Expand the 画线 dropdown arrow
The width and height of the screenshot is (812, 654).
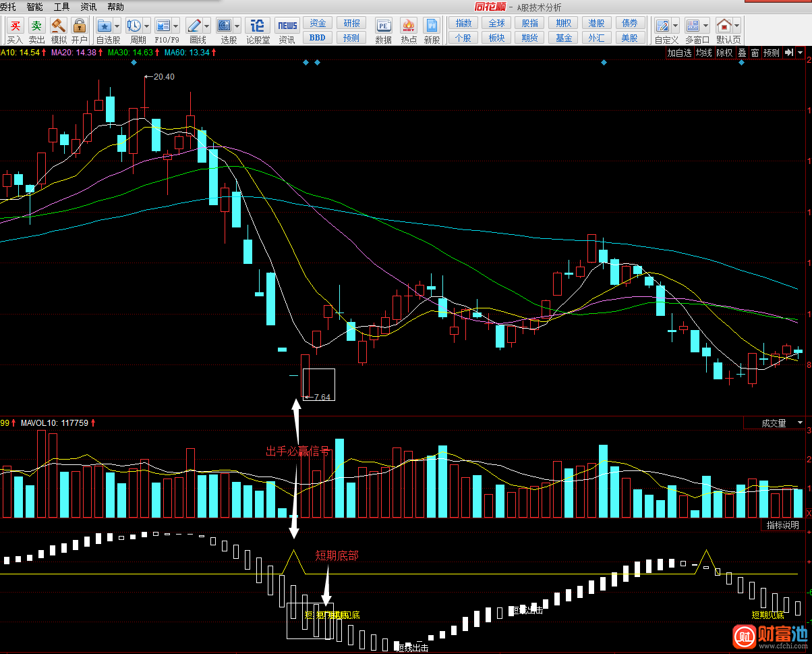pyautogui.click(x=206, y=26)
